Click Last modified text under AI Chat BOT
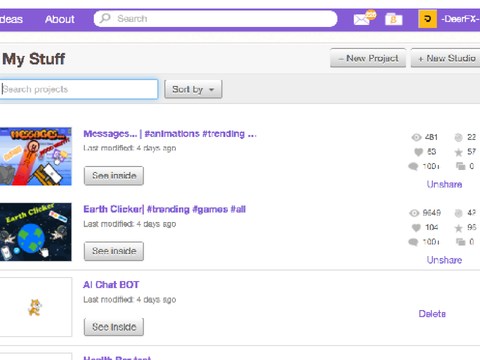This screenshot has height=360, width=480. [x=130, y=300]
